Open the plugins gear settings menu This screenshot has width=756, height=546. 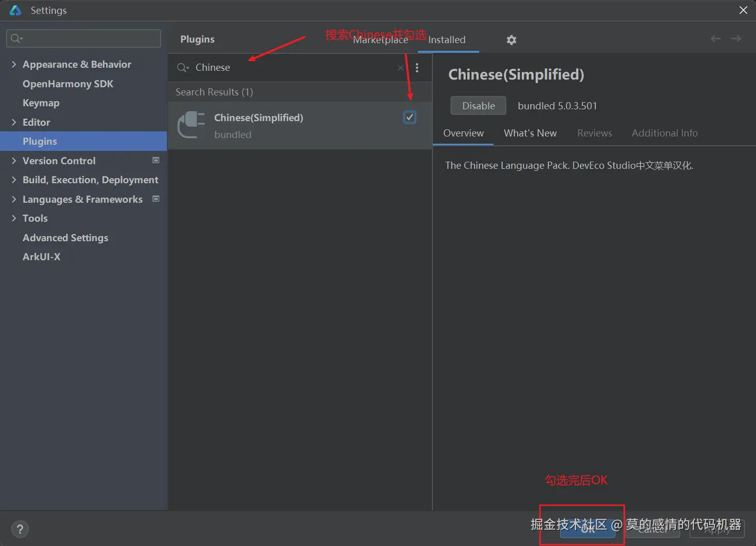(x=511, y=40)
